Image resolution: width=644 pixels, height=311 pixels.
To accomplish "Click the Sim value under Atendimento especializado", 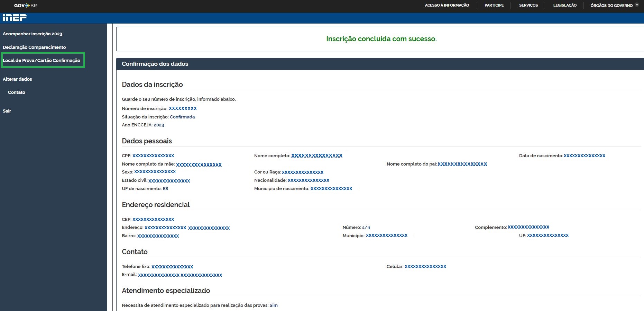I will pyautogui.click(x=274, y=305).
